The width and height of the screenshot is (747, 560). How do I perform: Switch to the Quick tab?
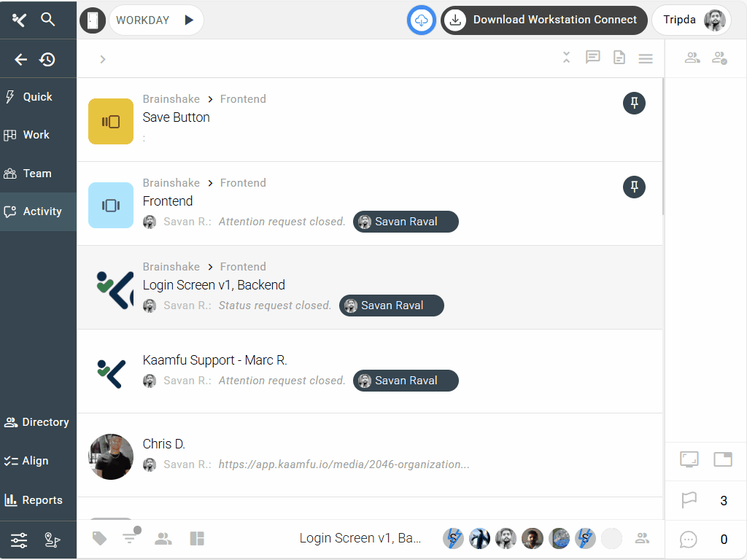tap(38, 97)
